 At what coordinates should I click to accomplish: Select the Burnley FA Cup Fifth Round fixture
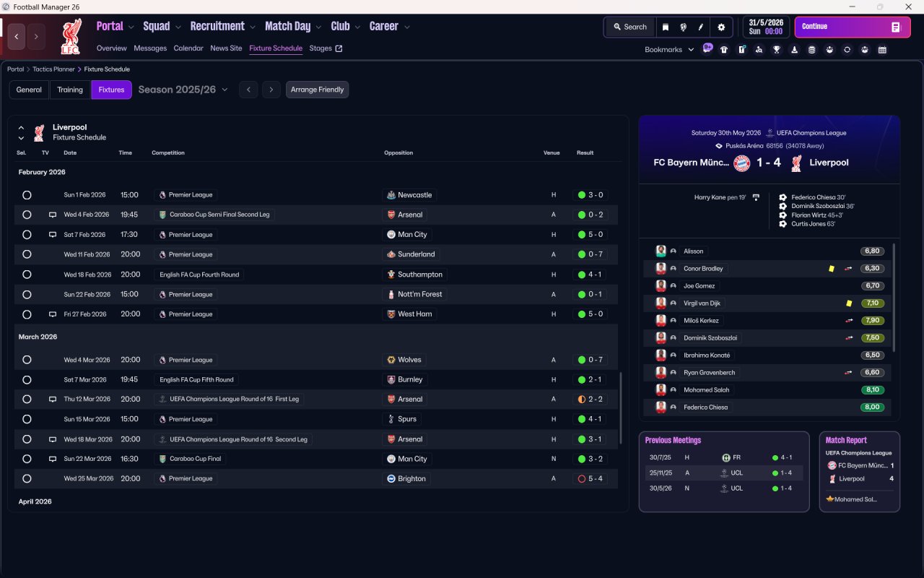27,379
